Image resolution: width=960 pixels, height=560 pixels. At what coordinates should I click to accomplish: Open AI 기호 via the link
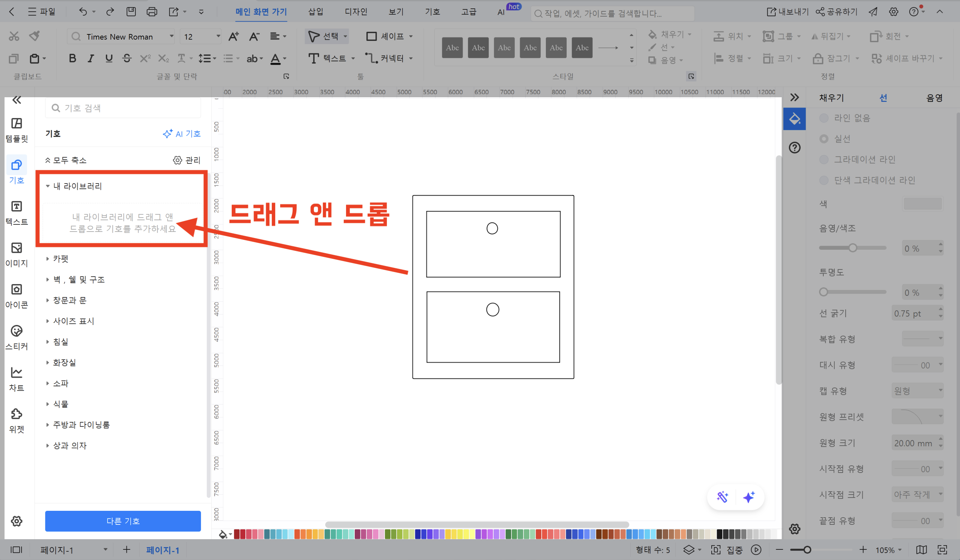point(182,134)
